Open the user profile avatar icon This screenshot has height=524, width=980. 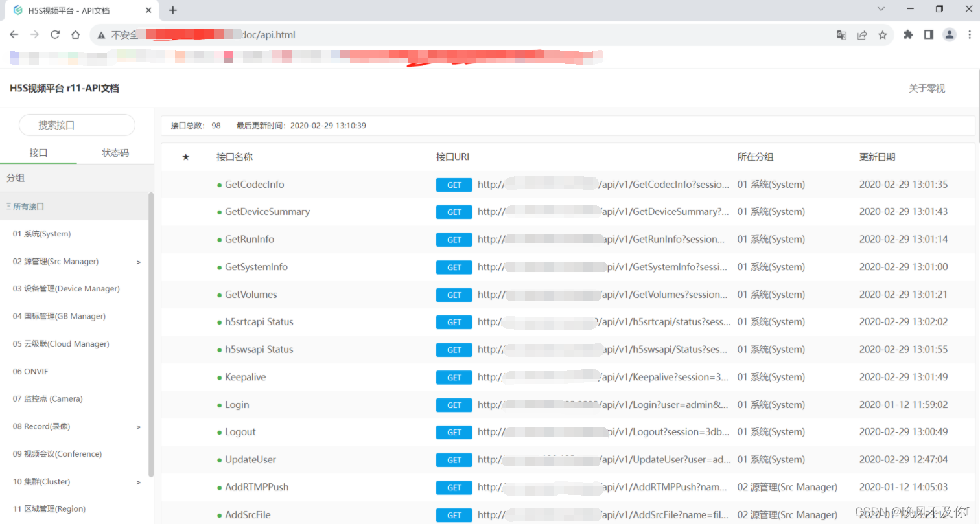click(x=950, y=35)
